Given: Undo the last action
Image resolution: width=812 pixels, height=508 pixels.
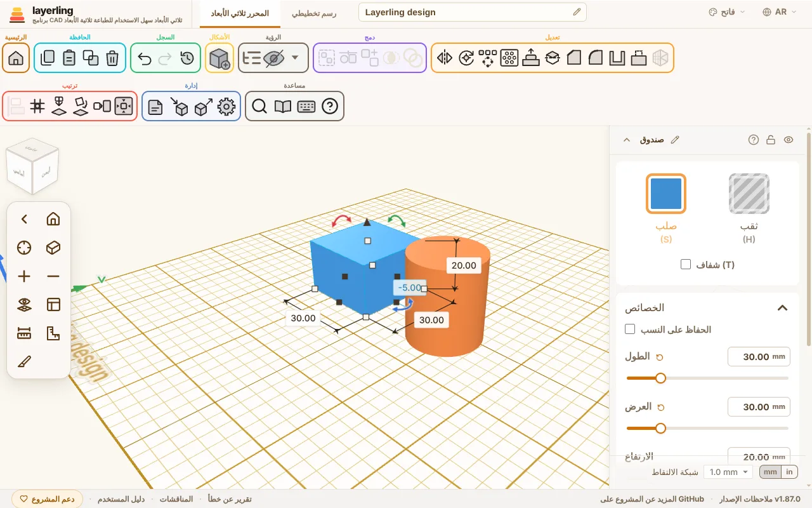Looking at the screenshot, I should (145, 58).
